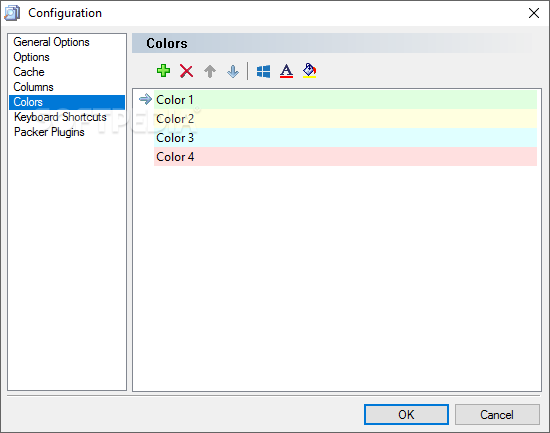
Task: Close the Configuration dialog window
Action: tap(534, 13)
